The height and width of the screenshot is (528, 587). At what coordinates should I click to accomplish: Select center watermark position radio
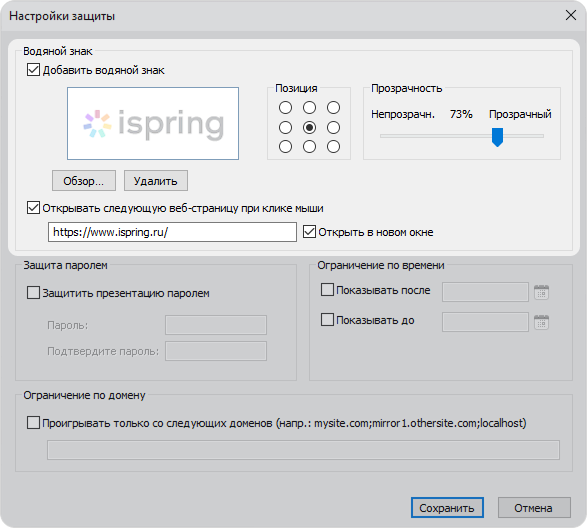click(x=309, y=127)
